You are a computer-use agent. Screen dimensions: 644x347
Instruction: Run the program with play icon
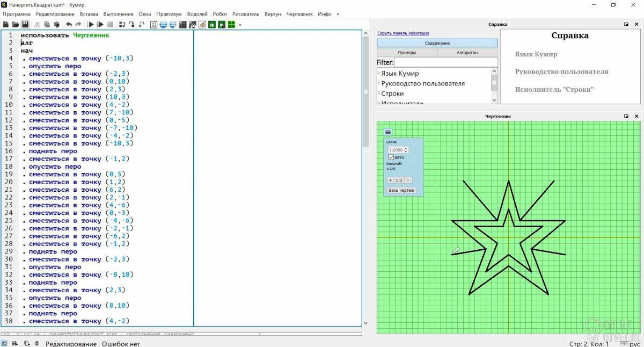pyautogui.click(x=90, y=24)
